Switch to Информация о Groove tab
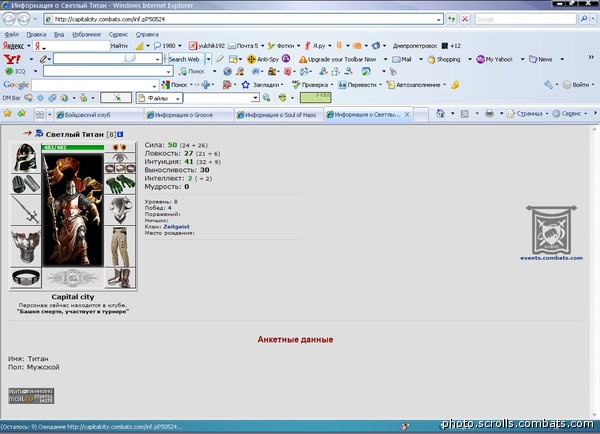The width and height of the screenshot is (600, 434). (189, 115)
